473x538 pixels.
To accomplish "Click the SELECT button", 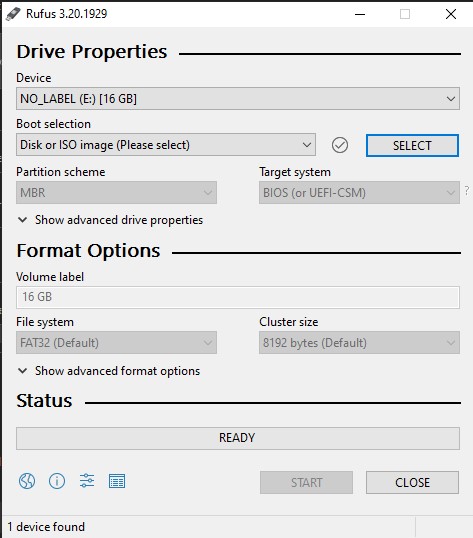I will point(412,145).
